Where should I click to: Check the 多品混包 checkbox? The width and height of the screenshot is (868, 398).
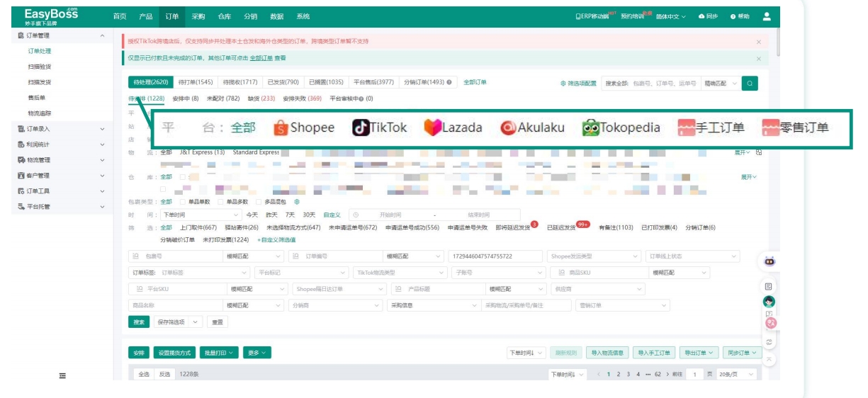pos(259,202)
